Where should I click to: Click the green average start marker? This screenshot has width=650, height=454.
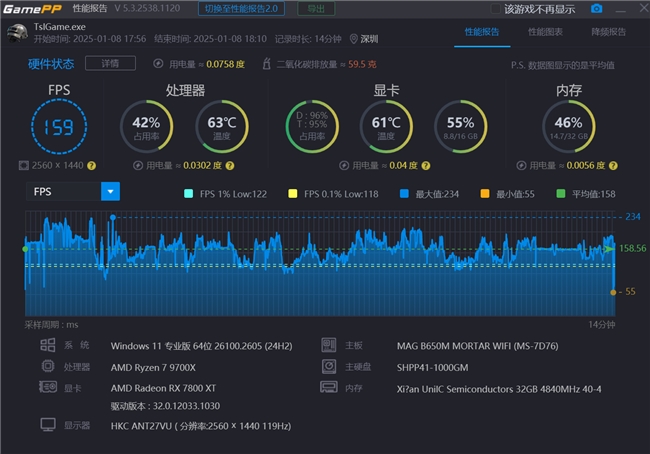[x=25, y=249]
